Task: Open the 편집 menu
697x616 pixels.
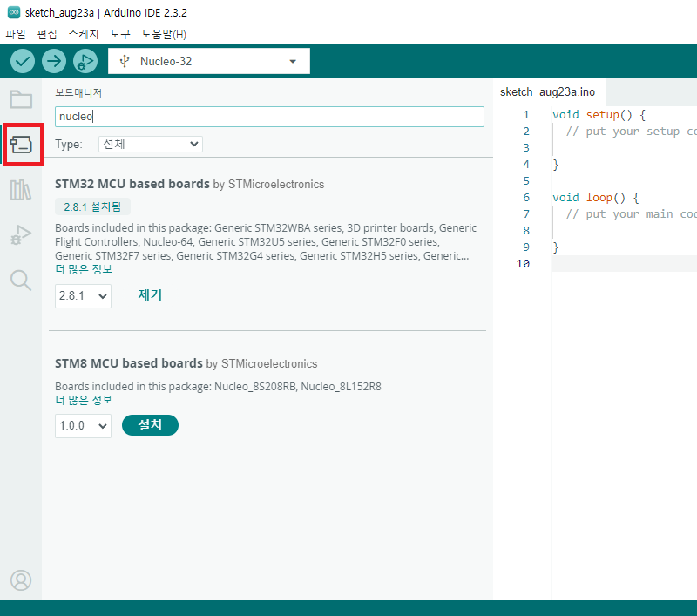Action: click(x=47, y=34)
